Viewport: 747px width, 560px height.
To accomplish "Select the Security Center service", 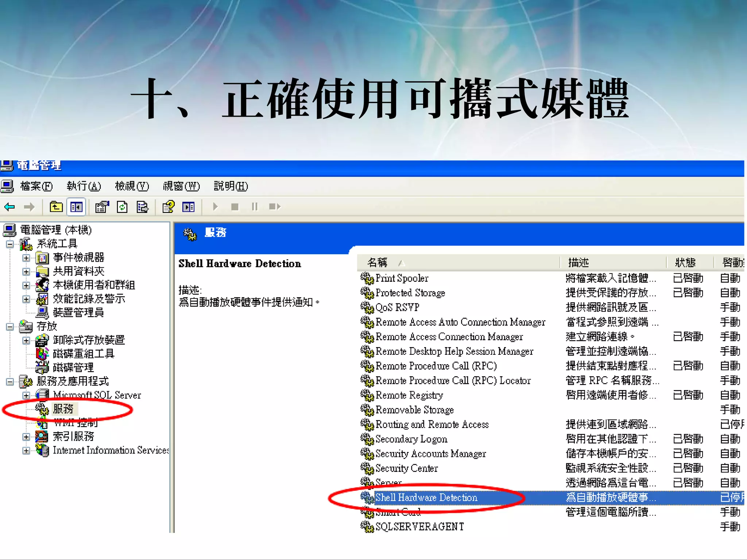I will tap(407, 468).
